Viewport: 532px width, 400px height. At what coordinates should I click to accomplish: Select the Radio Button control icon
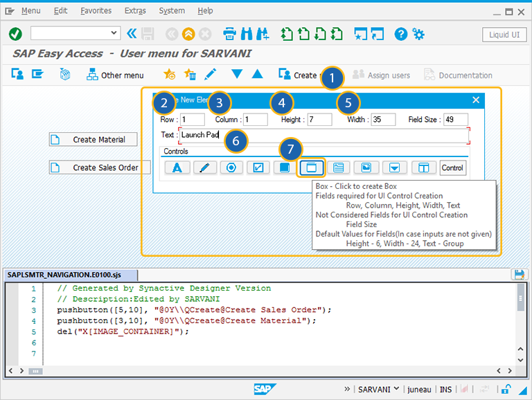[x=231, y=167]
